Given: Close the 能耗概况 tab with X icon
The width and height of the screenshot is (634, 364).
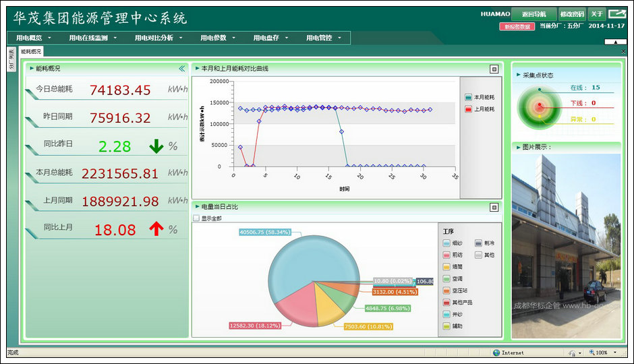Looking at the screenshot, I should [623, 51].
